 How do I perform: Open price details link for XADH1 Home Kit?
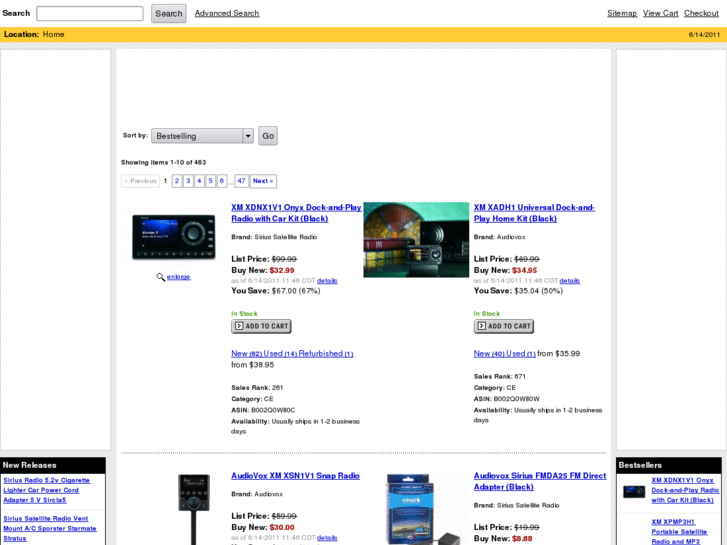569,281
